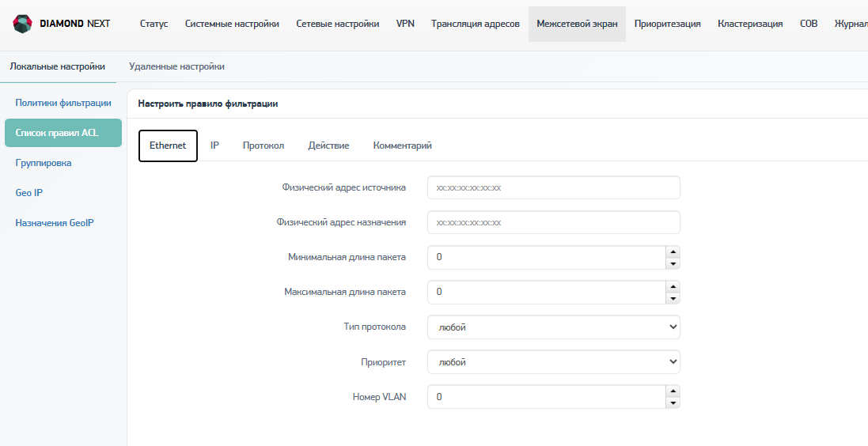The width and height of the screenshot is (868, 446).
Task: Open the Статус menu
Action: pos(154,24)
